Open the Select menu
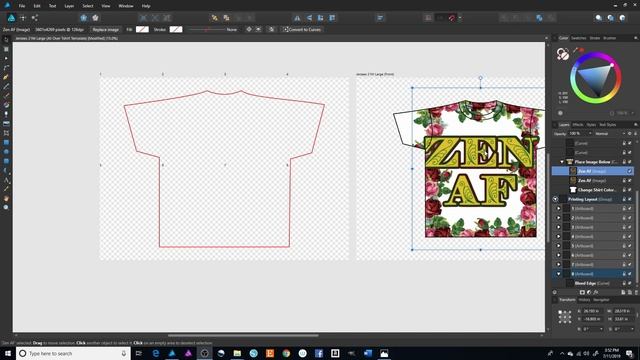The height and width of the screenshot is (360, 640). click(x=88, y=6)
